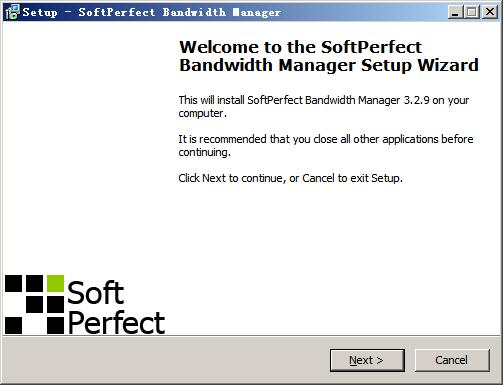The image size is (503, 385).
Task: Close the Setup window with X
Action: click(x=490, y=12)
